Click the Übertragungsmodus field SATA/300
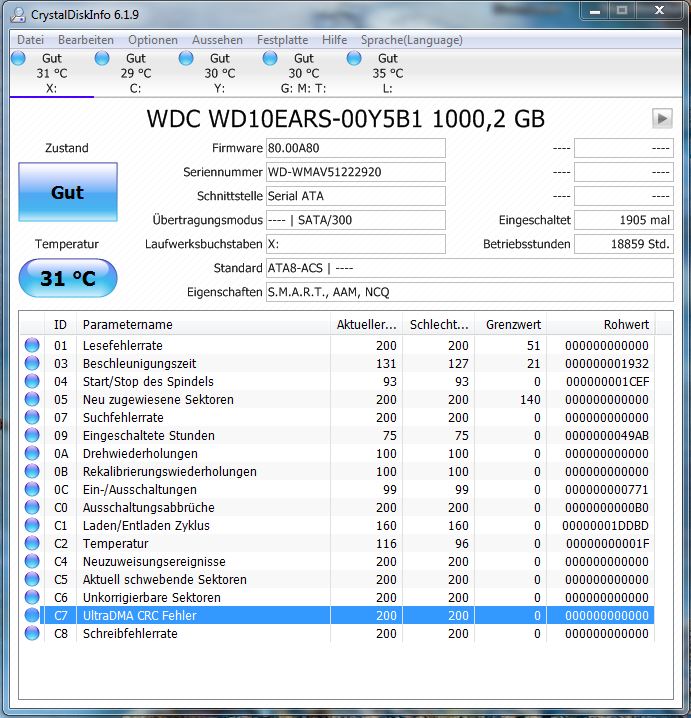This screenshot has height=718, width=691. 356,220
